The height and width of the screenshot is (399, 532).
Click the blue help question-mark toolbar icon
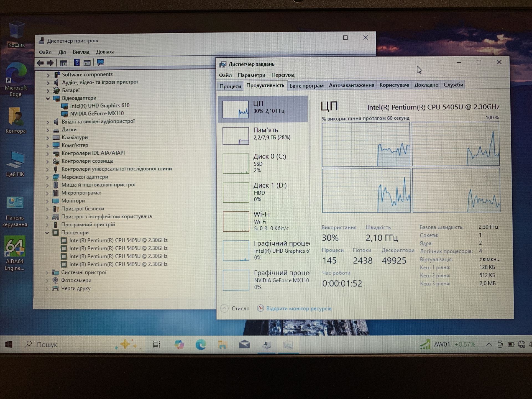tap(77, 63)
